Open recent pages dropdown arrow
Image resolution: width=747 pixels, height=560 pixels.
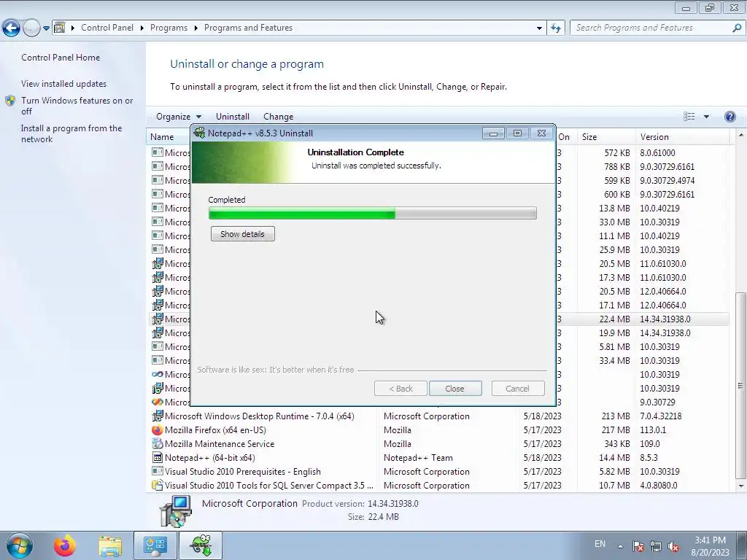pyautogui.click(x=46, y=28)
